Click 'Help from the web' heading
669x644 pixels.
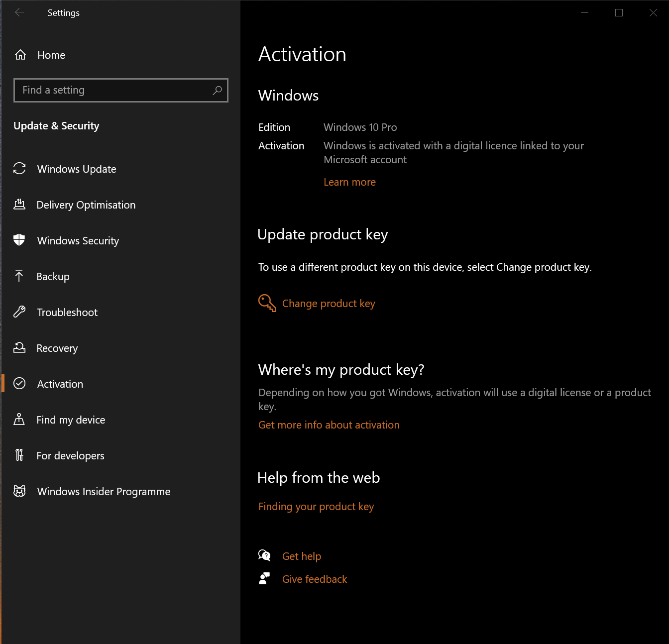click(319, 478)
